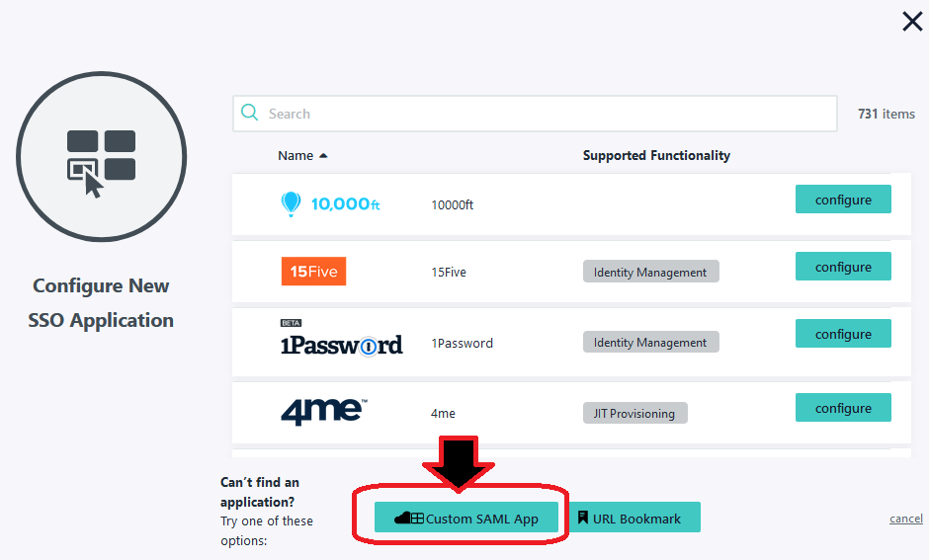Click the magnifier search icon

pos(249,113)
